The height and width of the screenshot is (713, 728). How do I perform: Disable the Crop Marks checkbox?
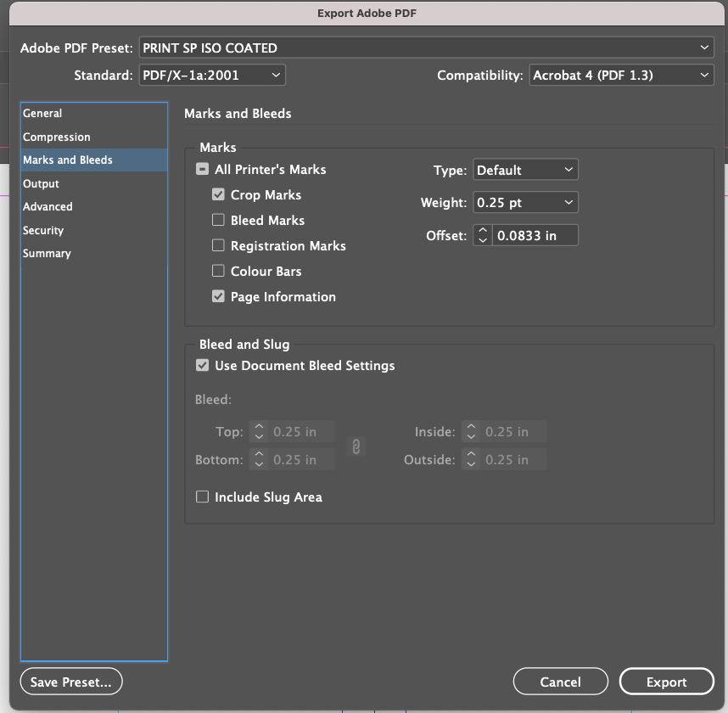pyautogui.click(x=218, y=195)
